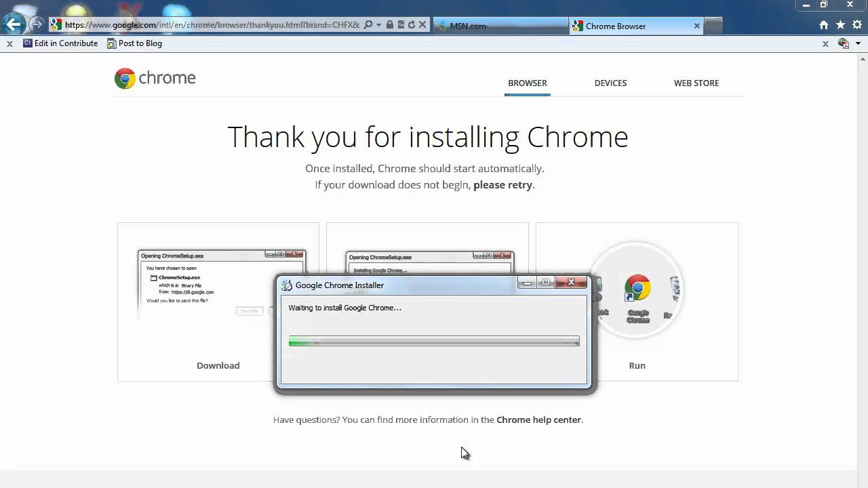Click the browser Forward arrow button
Screen dimensions: 868x488
[x=37, y=25]
